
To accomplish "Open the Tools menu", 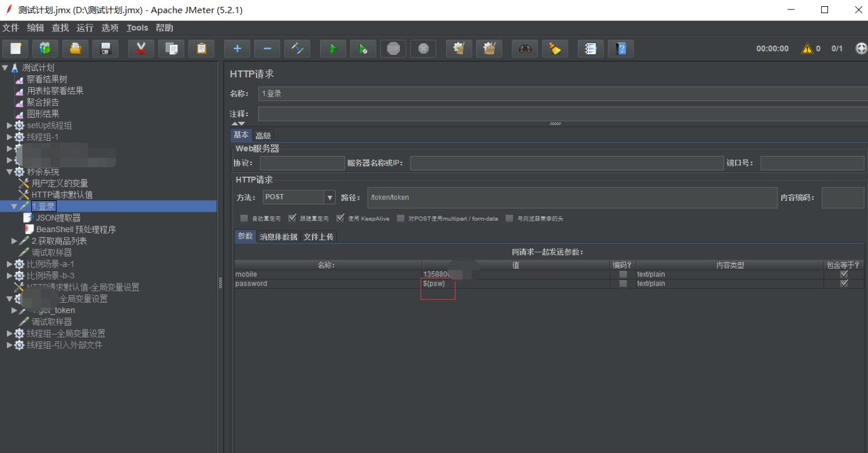I will coord(137,28).
